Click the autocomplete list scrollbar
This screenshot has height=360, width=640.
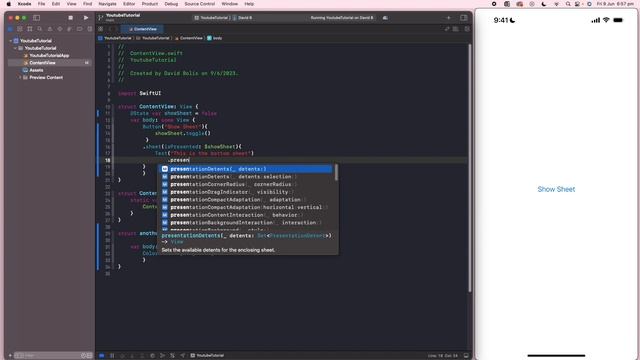tap(336, 172)
